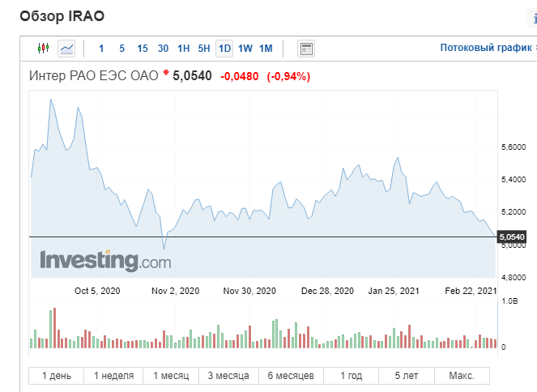The image size is (537, 392).
Task: Choose the 1W weekly interval
Action: point(245,49)
